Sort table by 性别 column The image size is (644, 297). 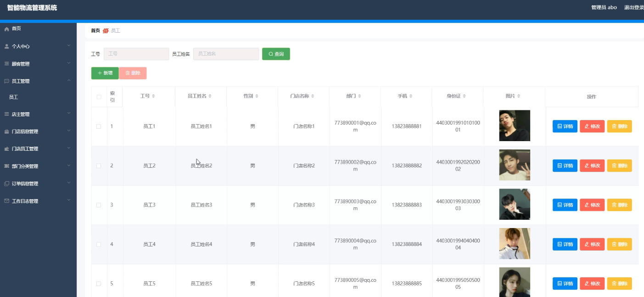point(257,96)
